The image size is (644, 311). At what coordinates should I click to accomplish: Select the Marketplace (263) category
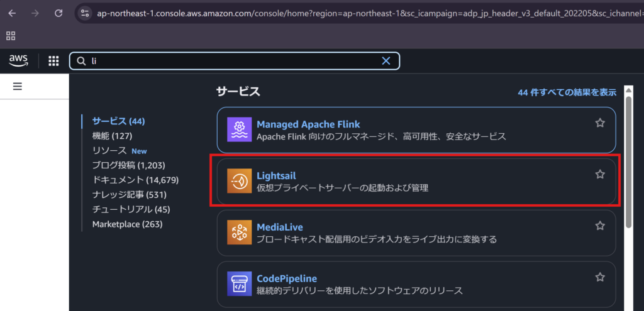[x=128, y=224]
